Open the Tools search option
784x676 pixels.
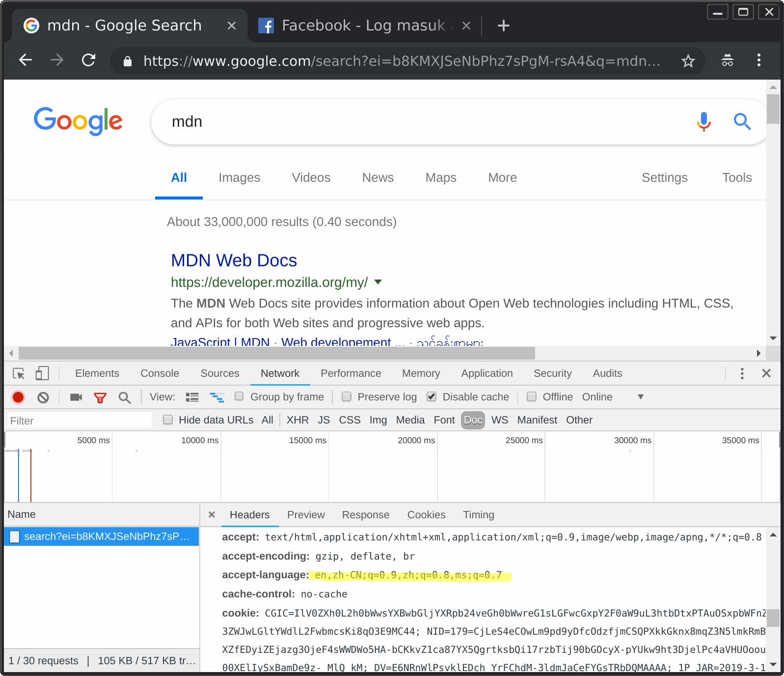click(737, 177)
